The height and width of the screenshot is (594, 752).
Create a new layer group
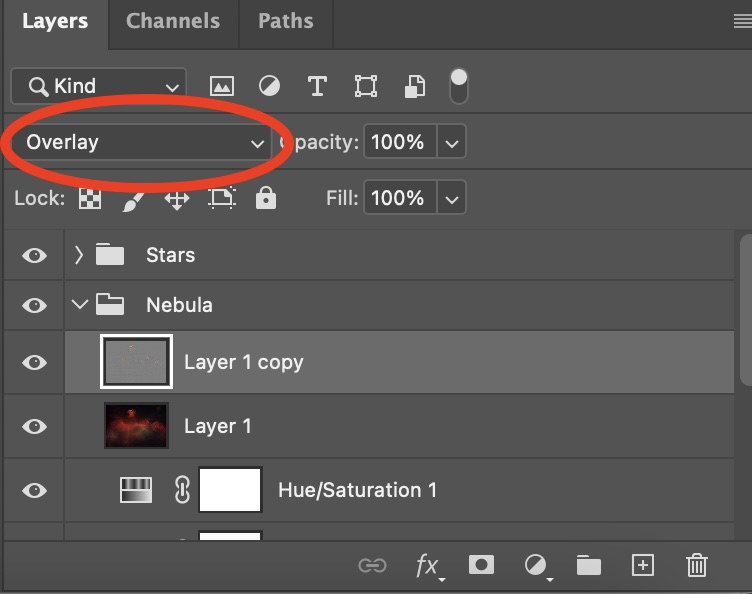point(589,566)
